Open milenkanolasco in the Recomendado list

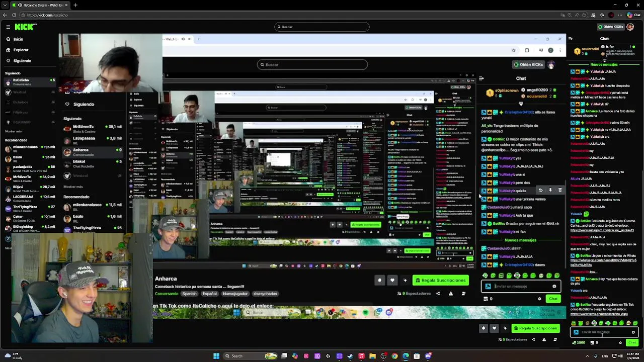pyautogui.click(x=29, y=149)
